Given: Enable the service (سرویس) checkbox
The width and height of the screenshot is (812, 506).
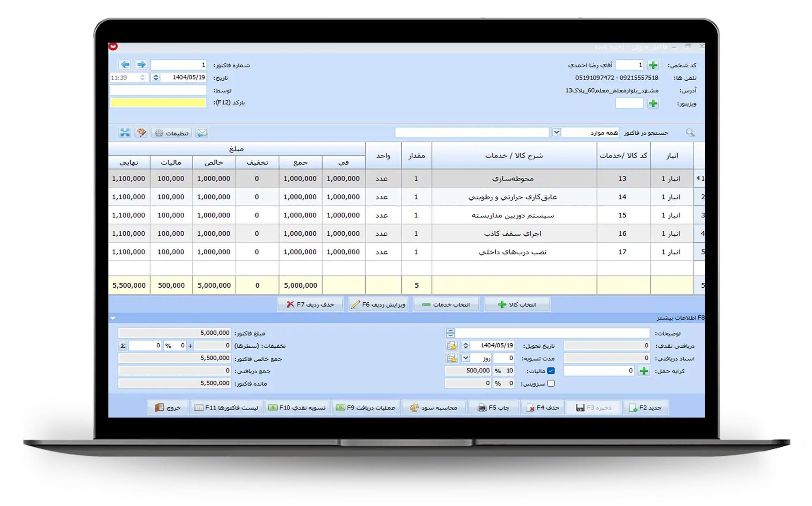Looking at the screenshot, I should pos(551,383).
